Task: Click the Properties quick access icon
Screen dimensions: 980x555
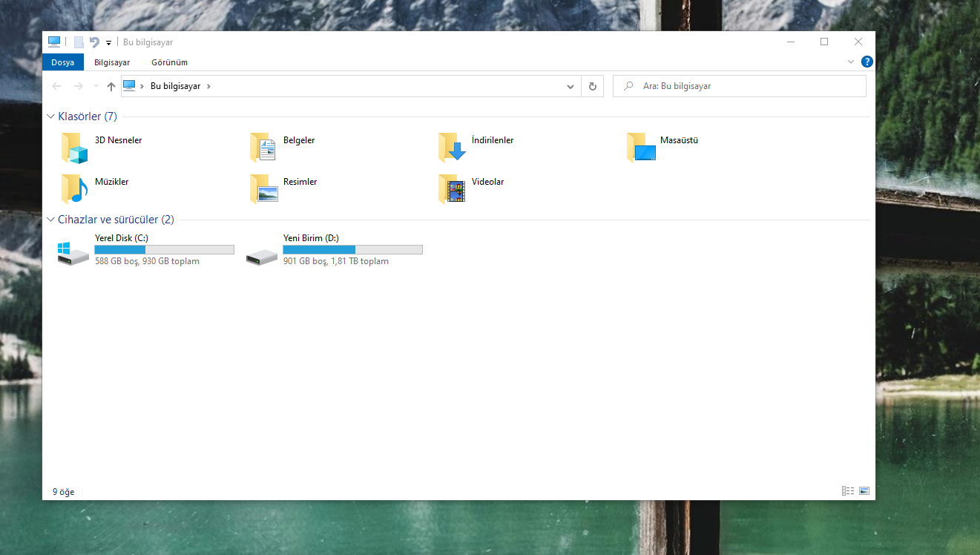Action: (x=79, y=42)
